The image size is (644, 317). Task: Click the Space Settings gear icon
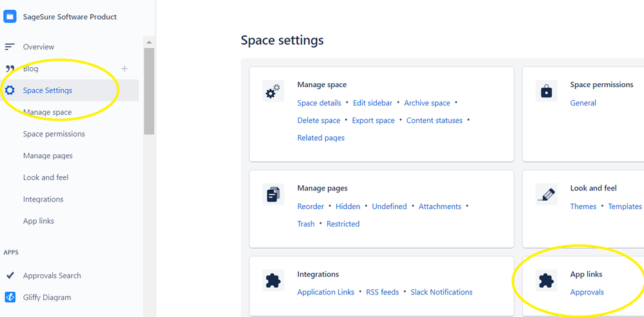(10, 90)
